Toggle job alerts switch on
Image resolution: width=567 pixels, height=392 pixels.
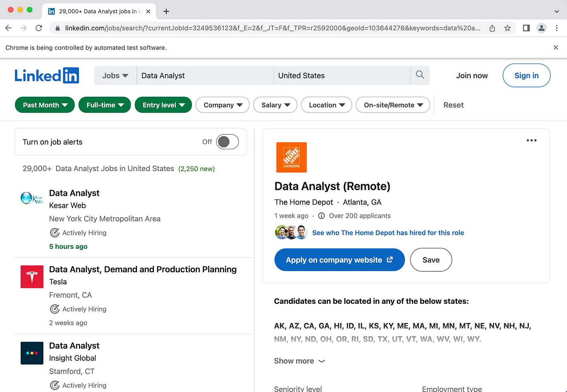pyautogui.click(x=227, y=142)
